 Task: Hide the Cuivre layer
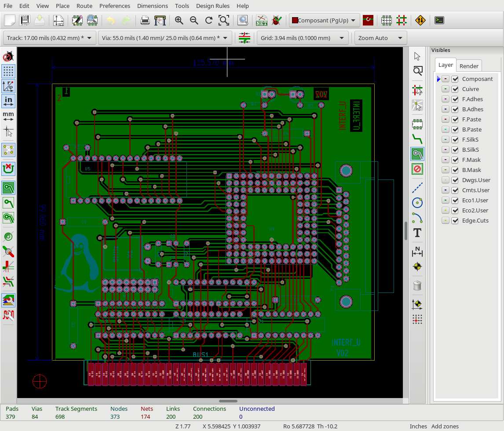click(455, 89)
